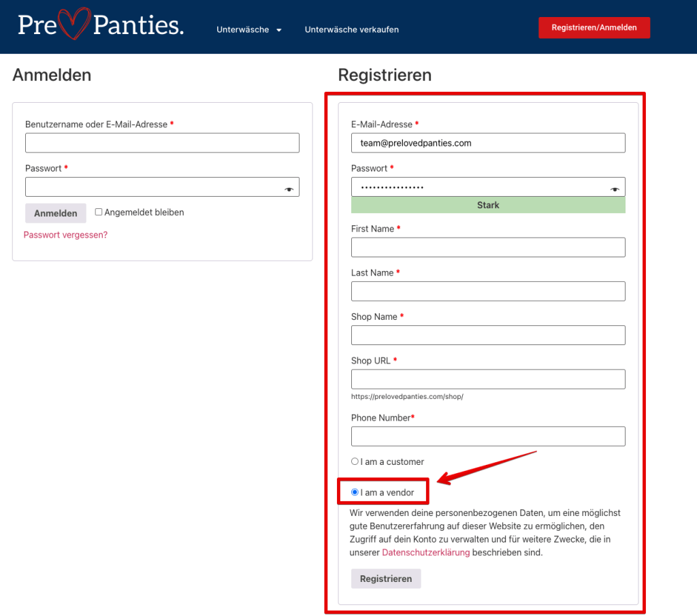697x616 pixels.
Task: Click the PreLoved Panties heart logo
Action: coord(101,25)
